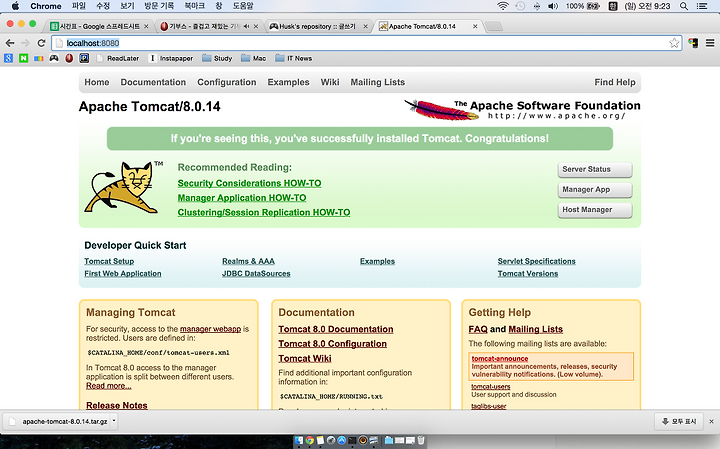
Task: Switch to the Google 스프레드시트 tab
Action: coord(99,27)
